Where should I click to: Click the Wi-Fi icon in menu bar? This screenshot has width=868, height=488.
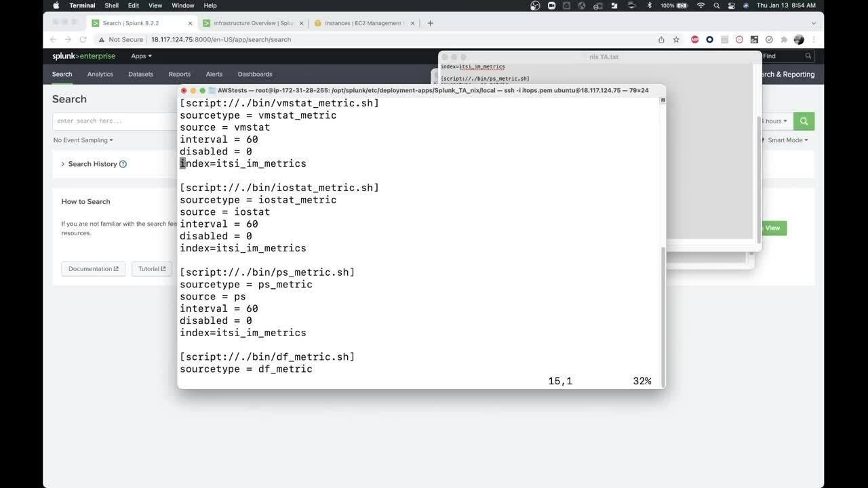click(x=701, y=5)
